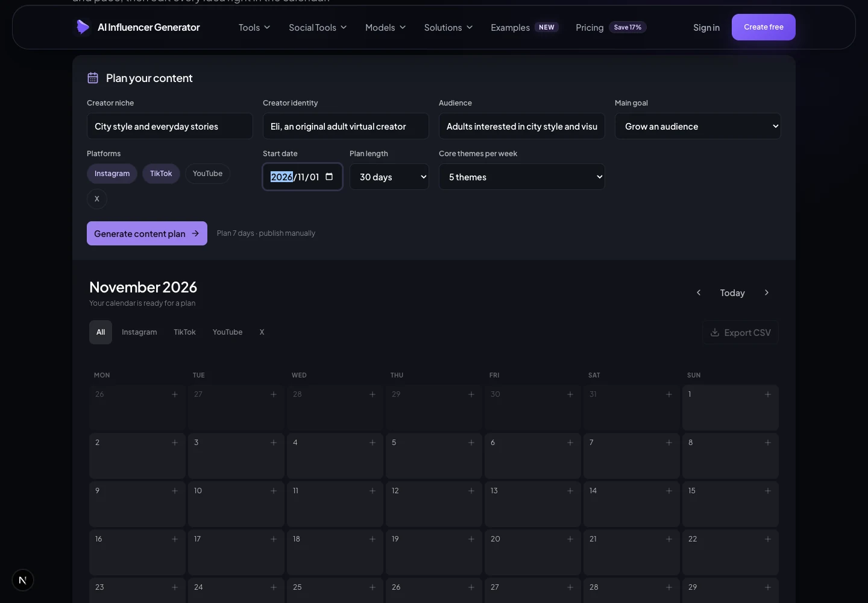Click the Sign in link
The image size is (868, 603).
pos(706,27)
